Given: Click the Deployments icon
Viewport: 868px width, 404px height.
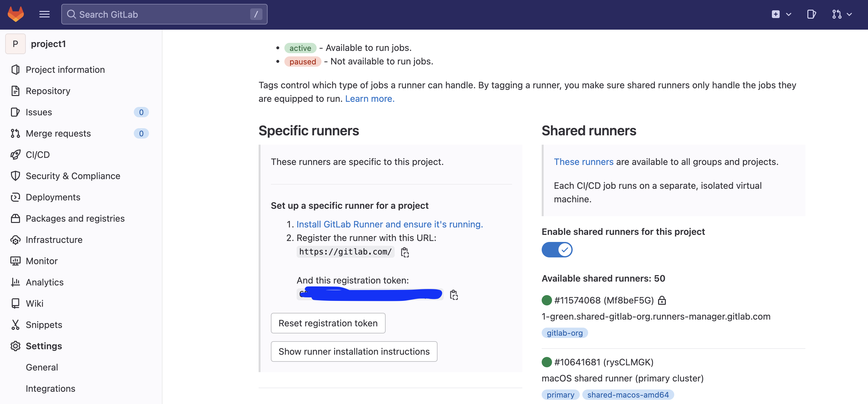Looking at the screenshot, I should pos(15,197).
